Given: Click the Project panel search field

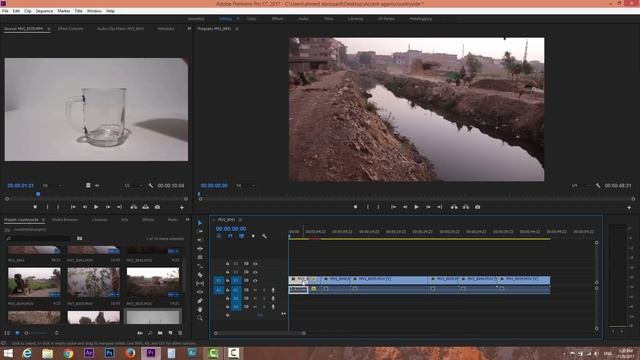Looking at the screenshot, I should 39,238.
